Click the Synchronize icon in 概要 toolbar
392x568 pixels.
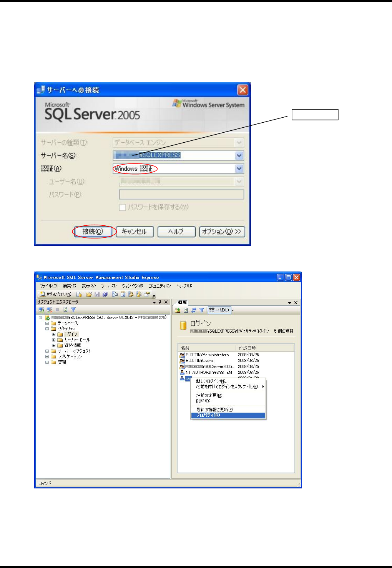point(194,310)
